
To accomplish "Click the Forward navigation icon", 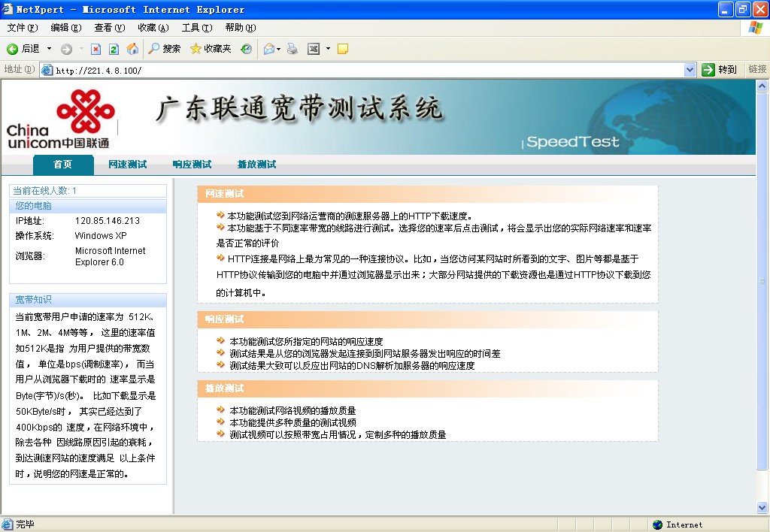I will [x=66, y=49].
